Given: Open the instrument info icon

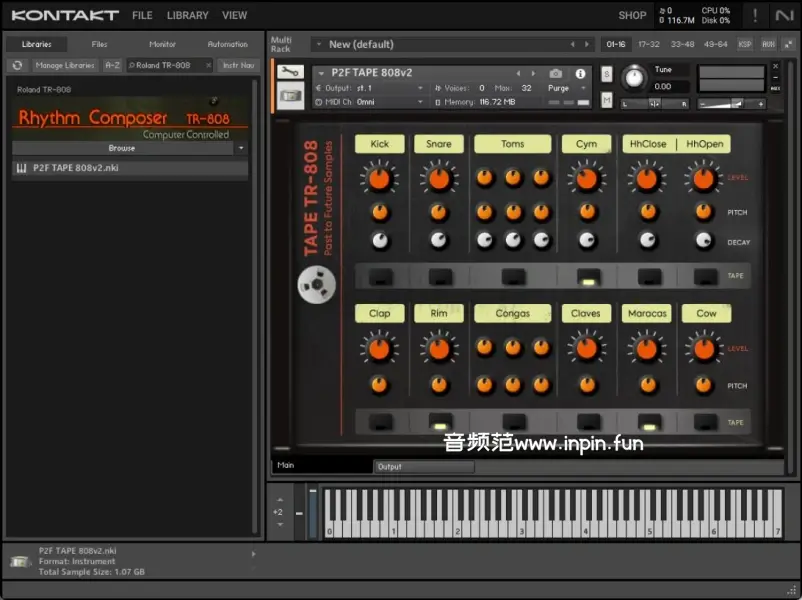Looking at the screenshot, I should (x=580, y=73).
